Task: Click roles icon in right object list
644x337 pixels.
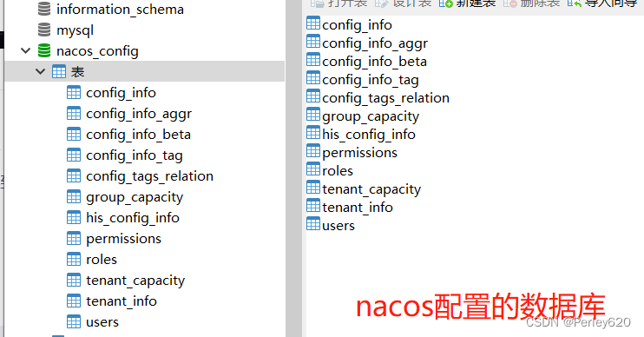Action: click(x=313, y=168)
